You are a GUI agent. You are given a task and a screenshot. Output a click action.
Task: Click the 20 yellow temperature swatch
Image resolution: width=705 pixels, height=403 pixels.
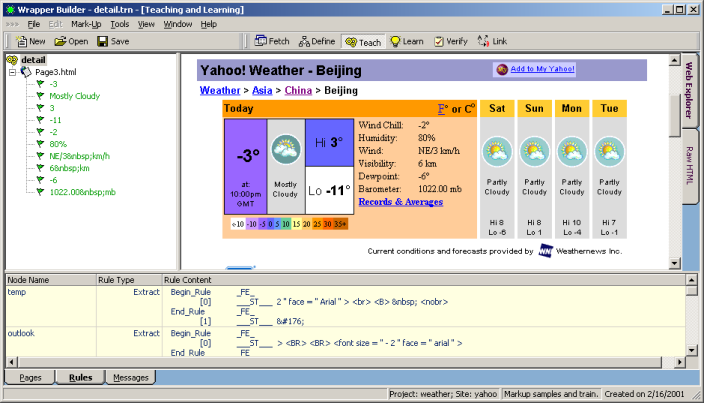(x=307, y=224)
